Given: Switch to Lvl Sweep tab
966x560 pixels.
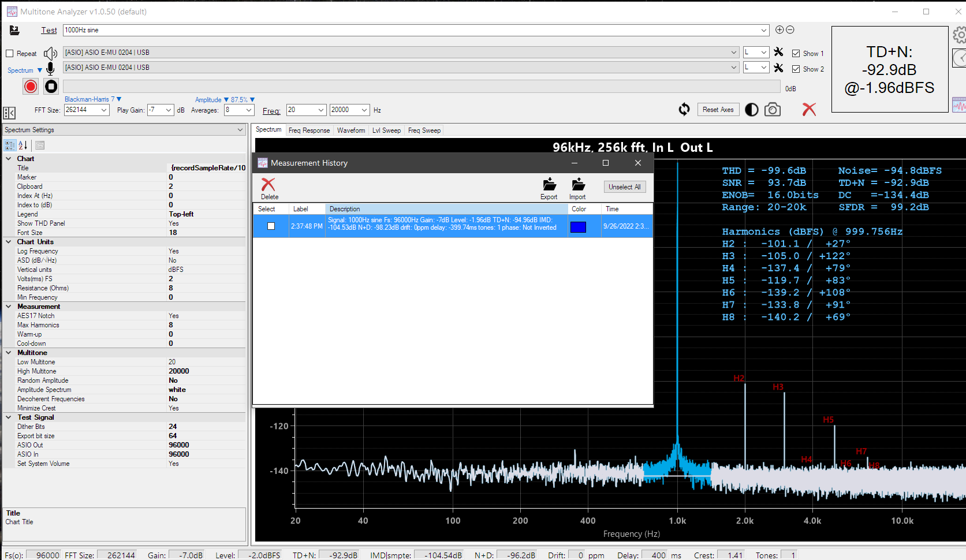Looking at the screenshot, I should pos(386,130).
